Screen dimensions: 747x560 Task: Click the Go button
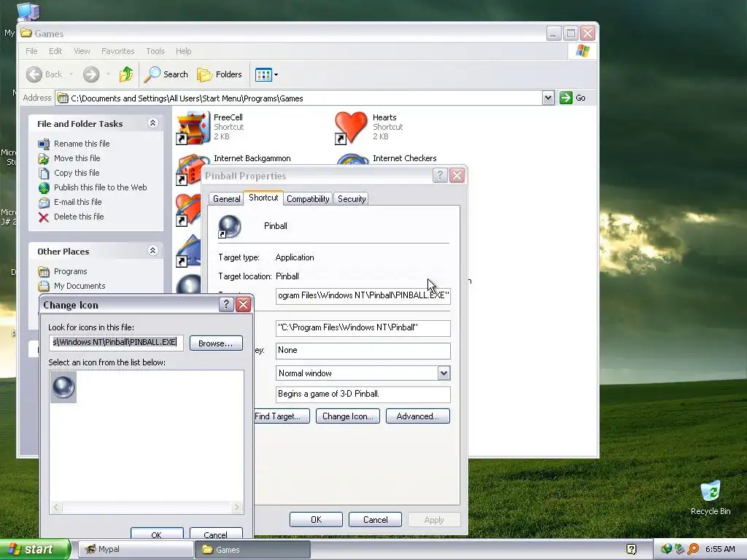point(573,98)
